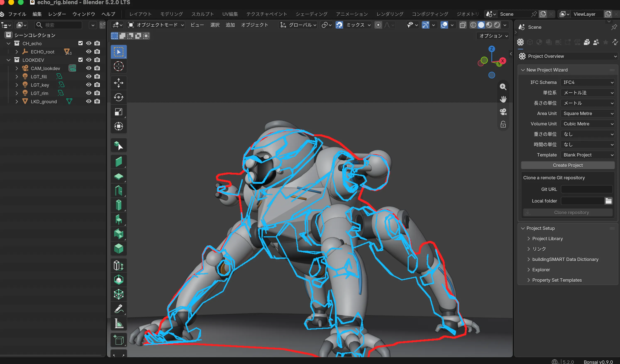Open the ファイル menu
The width and height of the screenshot is (620, 364).
[x=17, y=14]
